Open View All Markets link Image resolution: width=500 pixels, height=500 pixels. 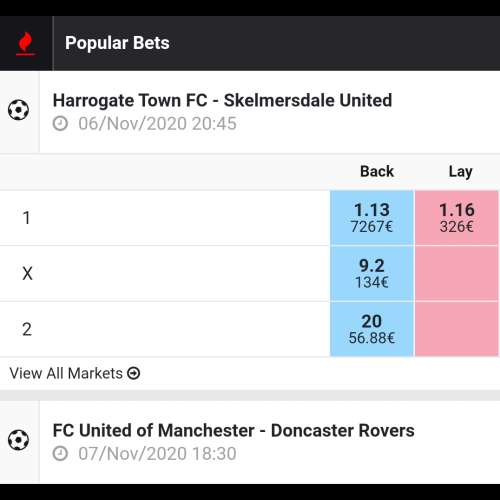75,373
